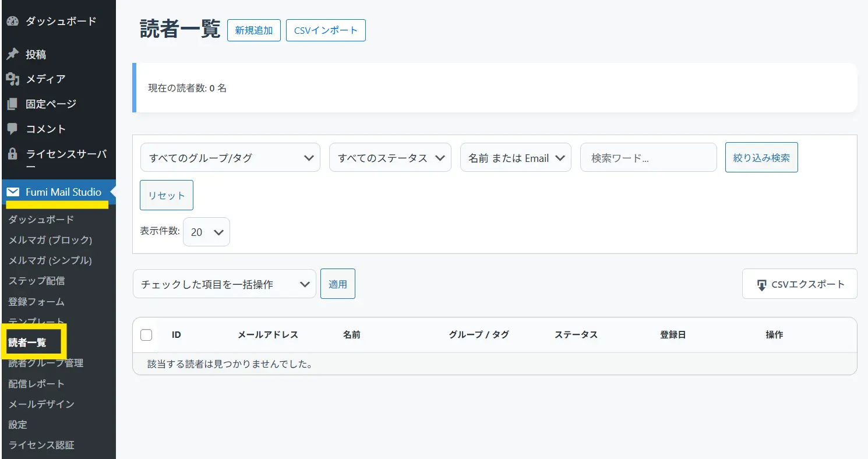Viewport: 868px width, 459px height.
Task: Click the pushpin icon next to 投稿
Action: tap(12, 54)
